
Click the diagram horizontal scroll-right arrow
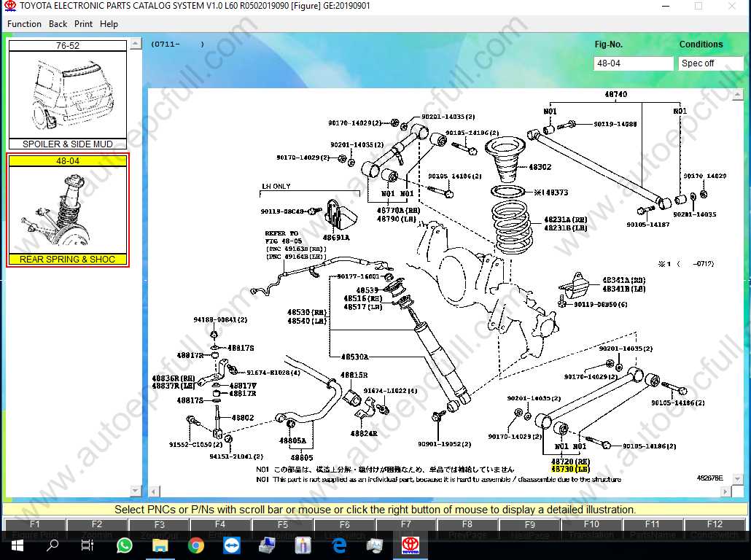(x=725, y=491)
